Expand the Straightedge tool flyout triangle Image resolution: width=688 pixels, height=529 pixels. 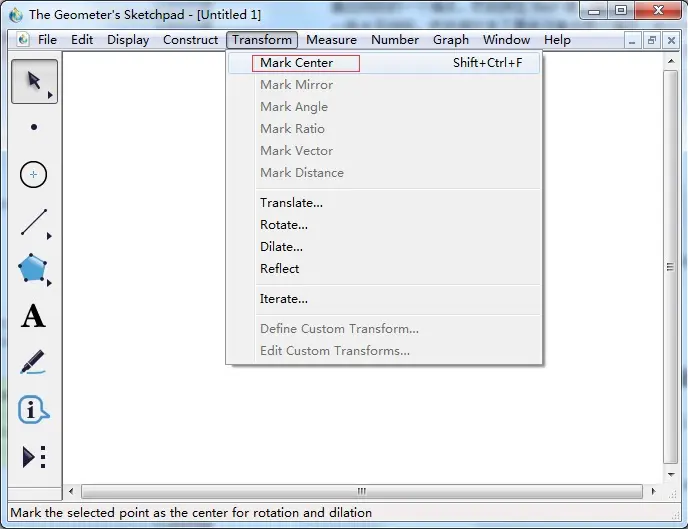49,236
